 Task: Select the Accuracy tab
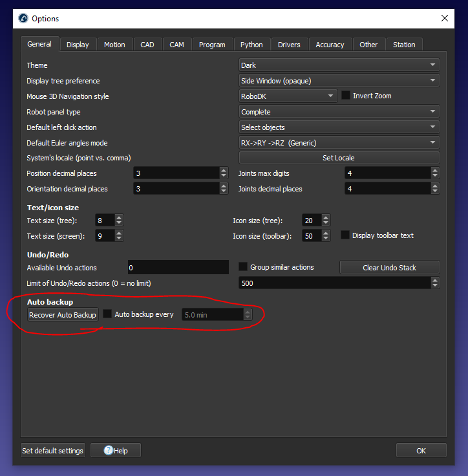pos(330,45)
